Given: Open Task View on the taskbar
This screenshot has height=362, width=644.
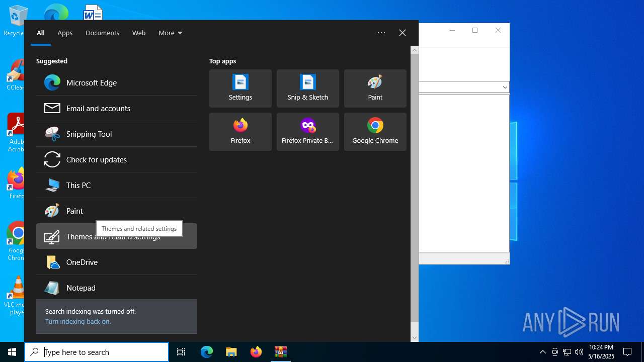Looking at the screenshot, I should pyautogui.click(x=181, y=352).
